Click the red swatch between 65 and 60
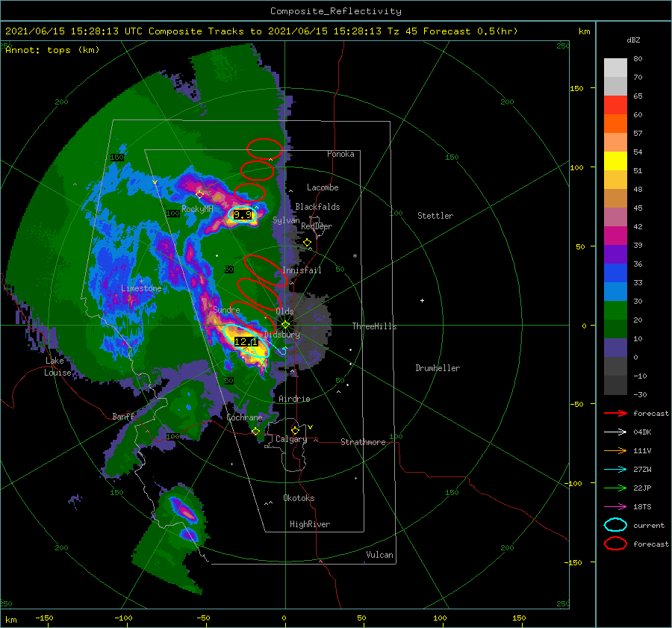Image resolution: width=672 pixels, height=628 pixels. point(615,105)
